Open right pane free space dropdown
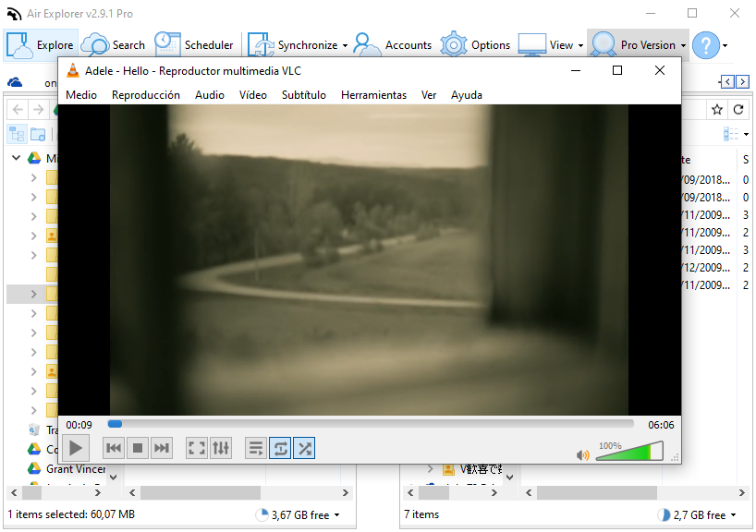 (x=733, y=515)
